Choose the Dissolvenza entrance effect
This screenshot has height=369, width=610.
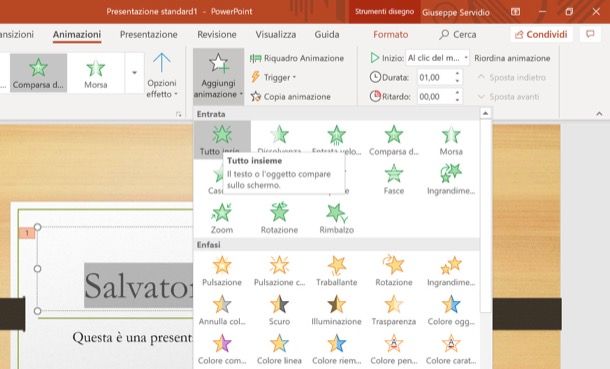pyautogui.click(x=279, y=139)
